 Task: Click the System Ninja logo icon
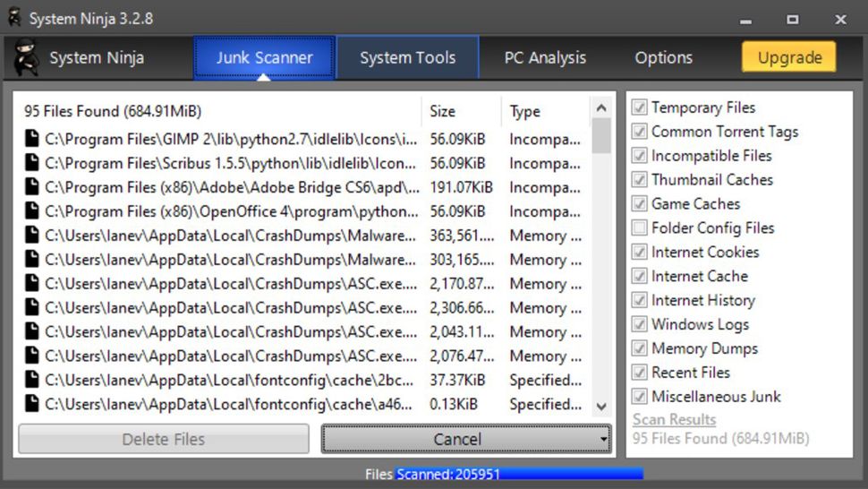point(25,57)
